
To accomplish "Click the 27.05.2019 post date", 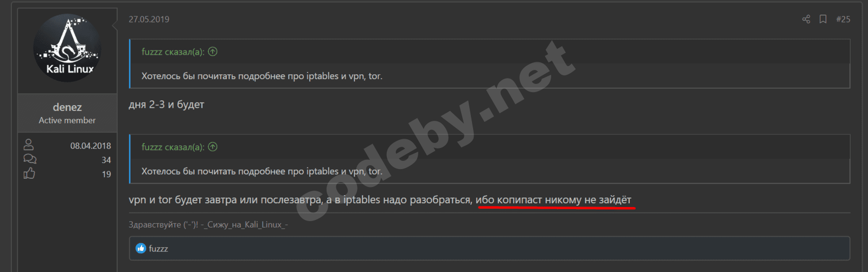I will tap(149, 19).
